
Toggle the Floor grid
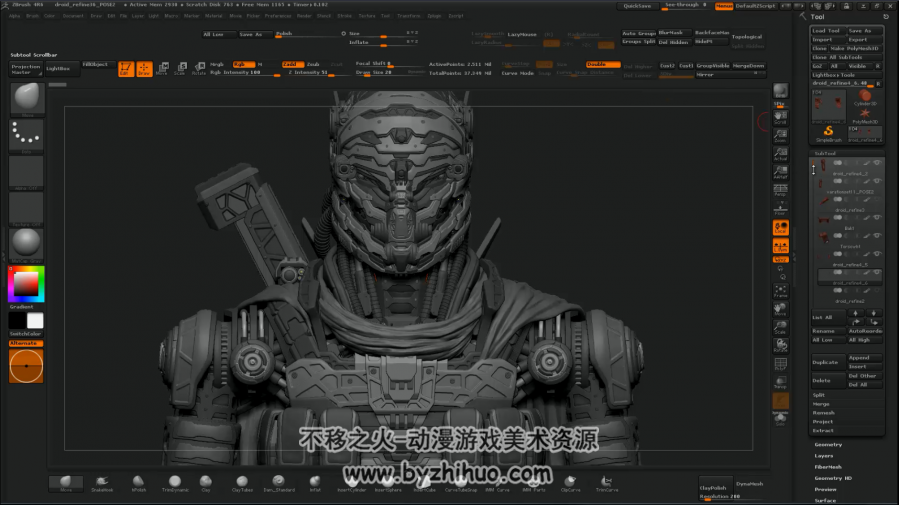point(780,209)
